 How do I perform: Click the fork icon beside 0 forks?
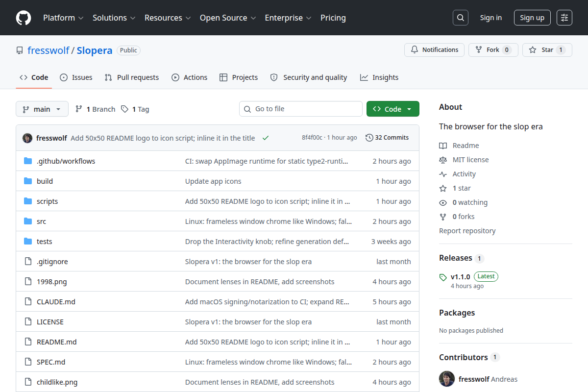coord(443,217)
